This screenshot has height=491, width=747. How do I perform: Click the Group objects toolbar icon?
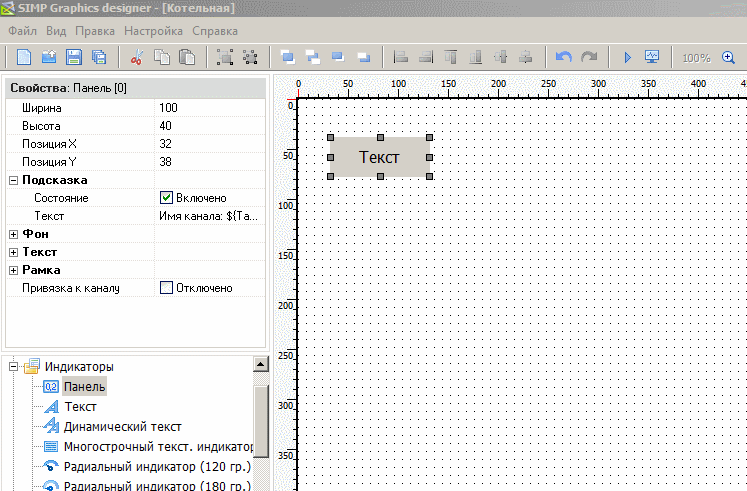[225, 57]
